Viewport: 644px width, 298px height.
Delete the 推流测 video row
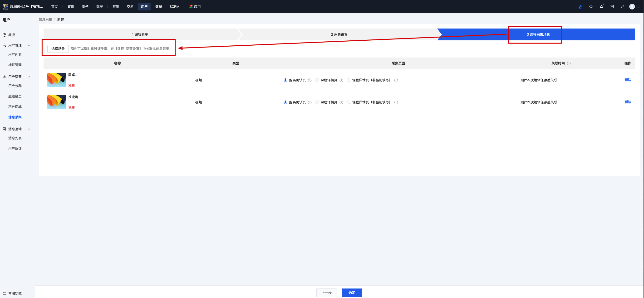pos(628,102)
